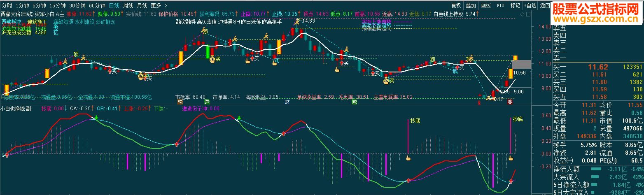Click the 流通市值 100.56亿 text

click(x=131, y=97)
